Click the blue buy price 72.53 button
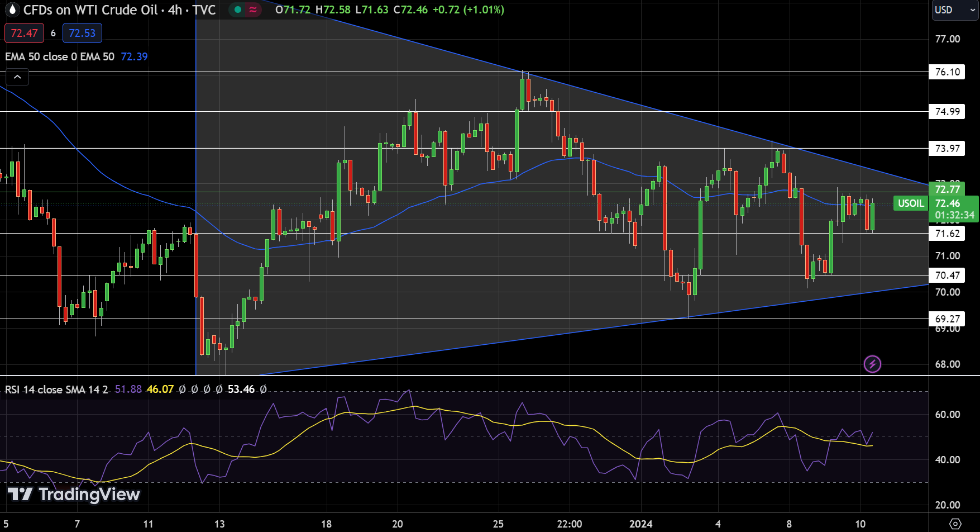The width and height of the screenshot is (980, 532). (82, 33)
